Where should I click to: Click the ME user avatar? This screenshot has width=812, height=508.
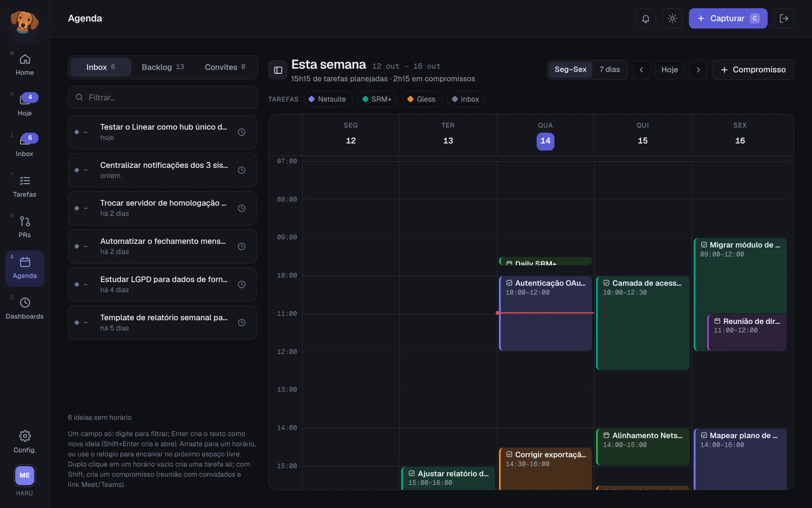click(x=25, y=475)
